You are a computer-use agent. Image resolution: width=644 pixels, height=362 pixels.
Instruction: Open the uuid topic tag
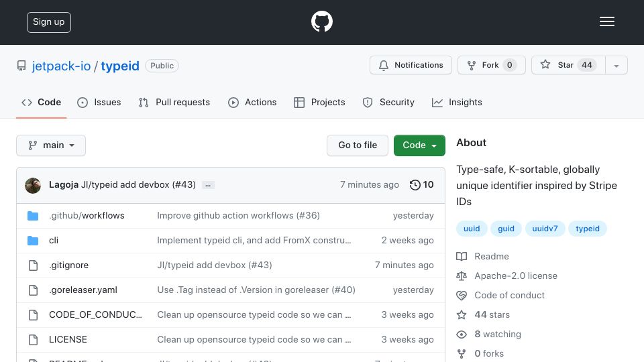472,229
